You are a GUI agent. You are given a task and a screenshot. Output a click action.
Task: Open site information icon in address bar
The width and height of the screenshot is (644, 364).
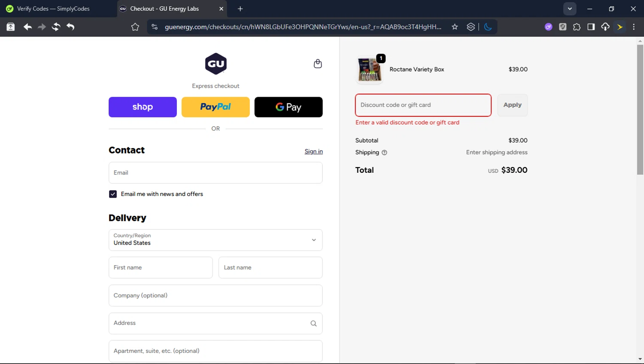pos(155,27)
